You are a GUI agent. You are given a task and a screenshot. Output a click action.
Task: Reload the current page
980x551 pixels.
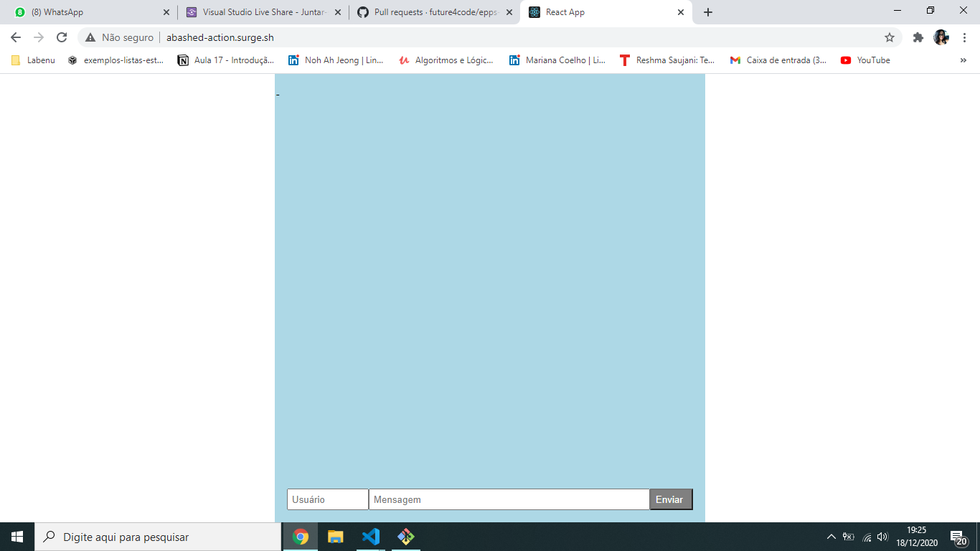62,37
